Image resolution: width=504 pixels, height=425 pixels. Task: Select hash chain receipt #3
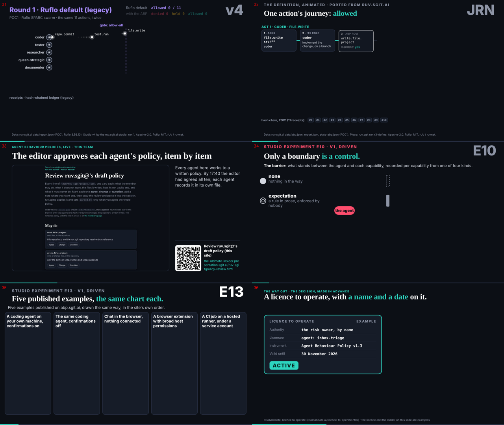click(332, 120)
